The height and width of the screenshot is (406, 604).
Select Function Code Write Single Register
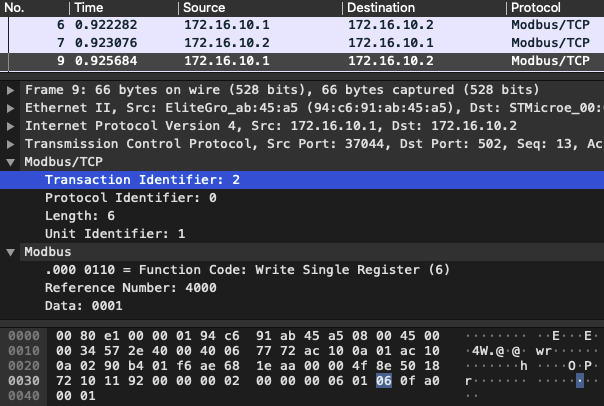click(x=302, y=270)
